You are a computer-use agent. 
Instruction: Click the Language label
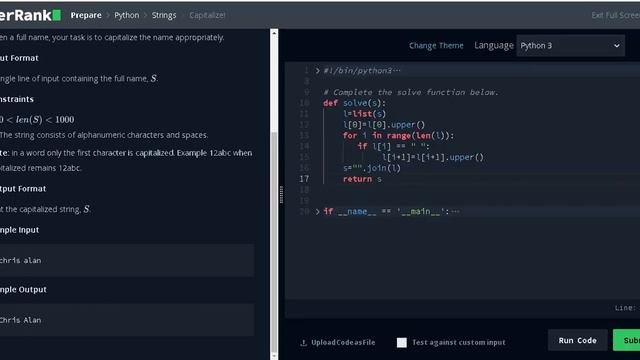coord(493,45)
